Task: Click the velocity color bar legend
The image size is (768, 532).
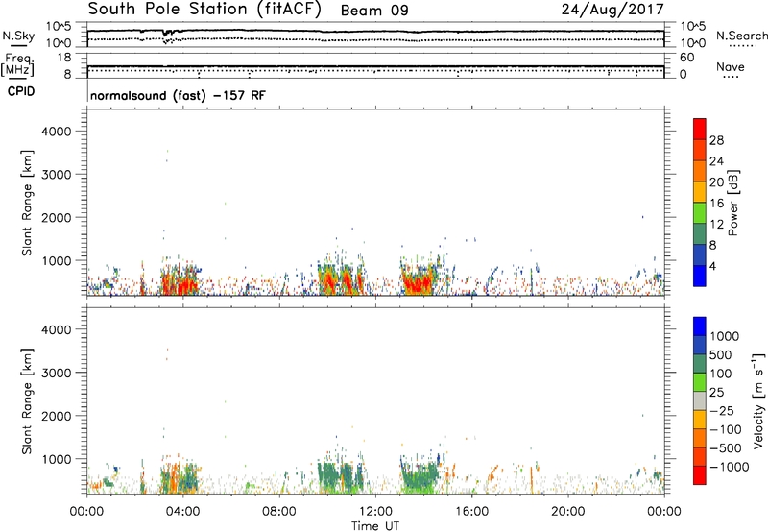Action: 700,400
